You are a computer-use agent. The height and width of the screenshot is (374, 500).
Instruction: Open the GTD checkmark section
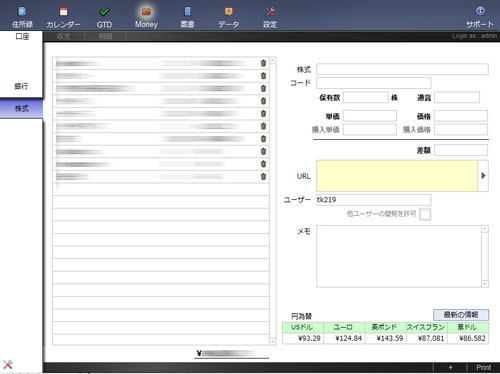(104, 17)
